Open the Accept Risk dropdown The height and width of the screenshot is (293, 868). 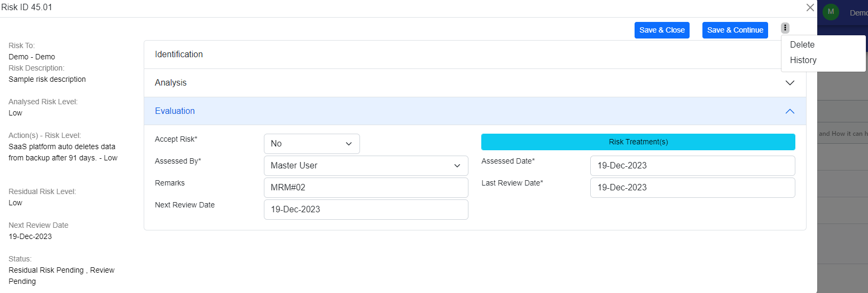pyautogui.click(x=311, y=144)
